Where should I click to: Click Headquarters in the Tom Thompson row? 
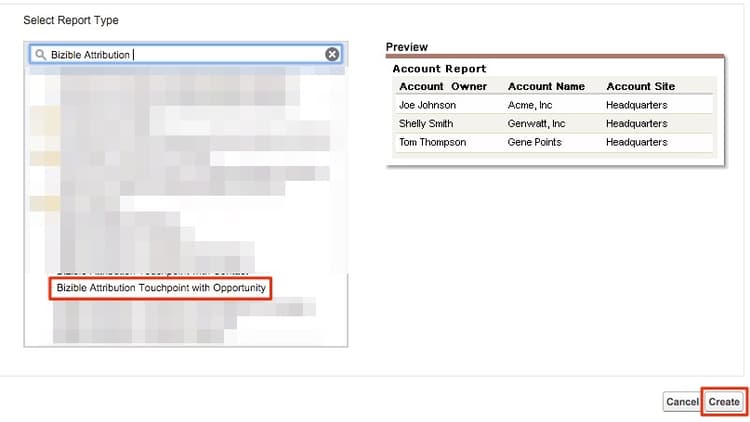637,142
